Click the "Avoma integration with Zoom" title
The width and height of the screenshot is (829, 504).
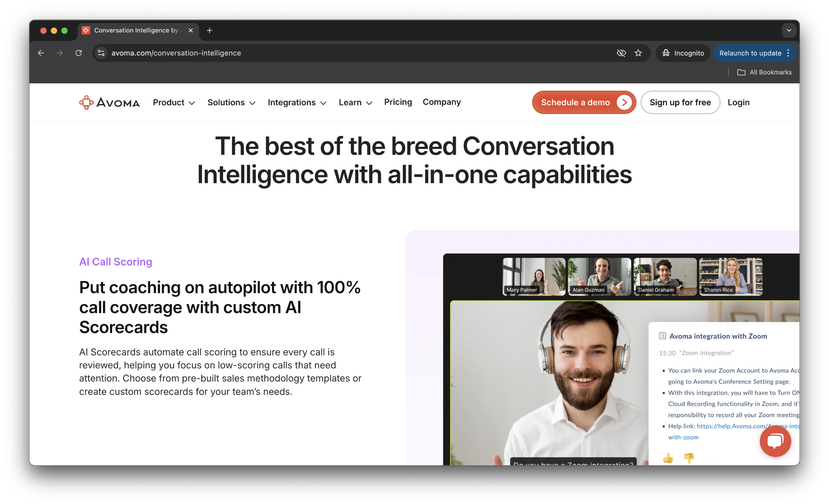coord(718,336)
